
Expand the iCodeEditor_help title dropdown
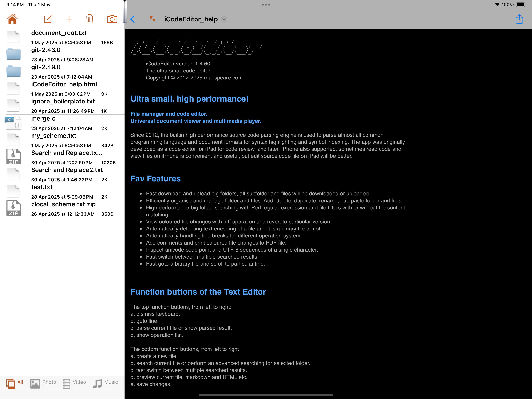(x=224, y=19)
